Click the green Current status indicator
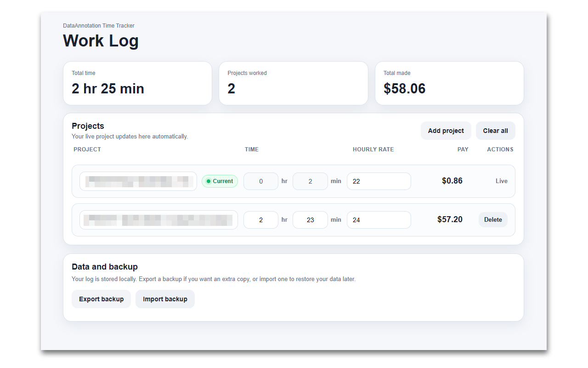 tap(220, 181)
